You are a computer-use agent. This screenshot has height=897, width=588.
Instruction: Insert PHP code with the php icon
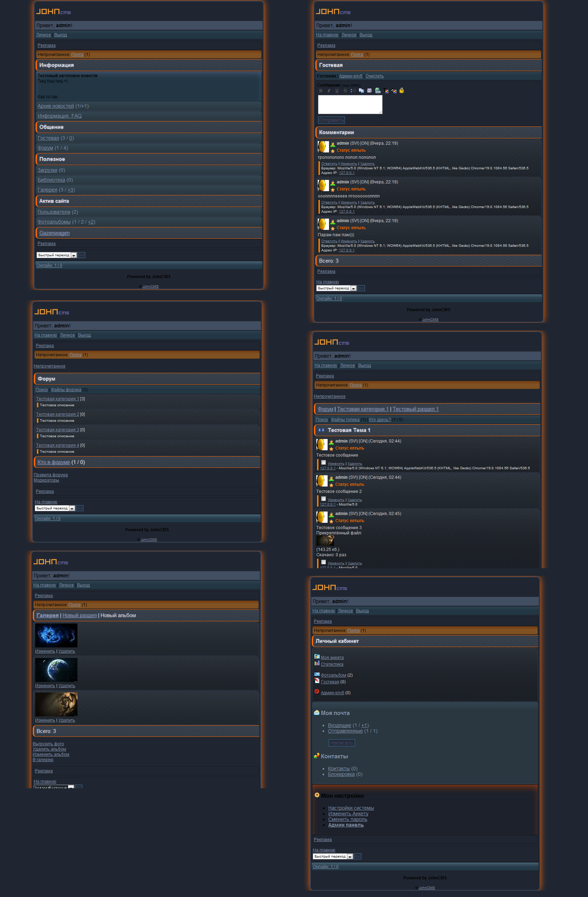point(369,91)
